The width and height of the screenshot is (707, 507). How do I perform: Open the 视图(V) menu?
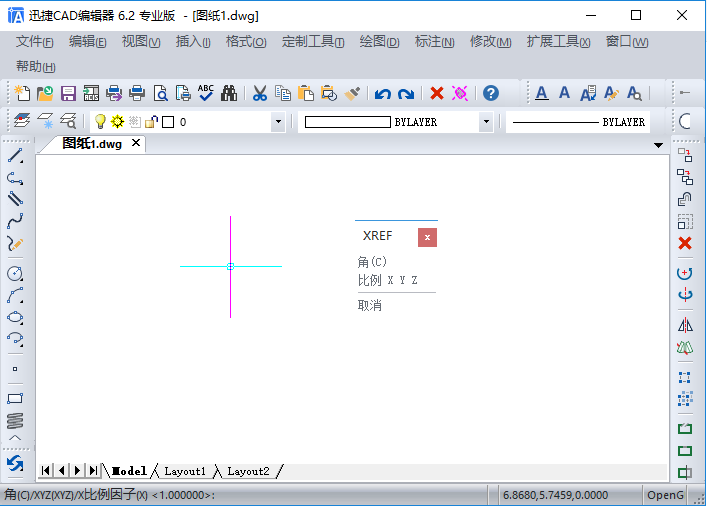[141, 42]
